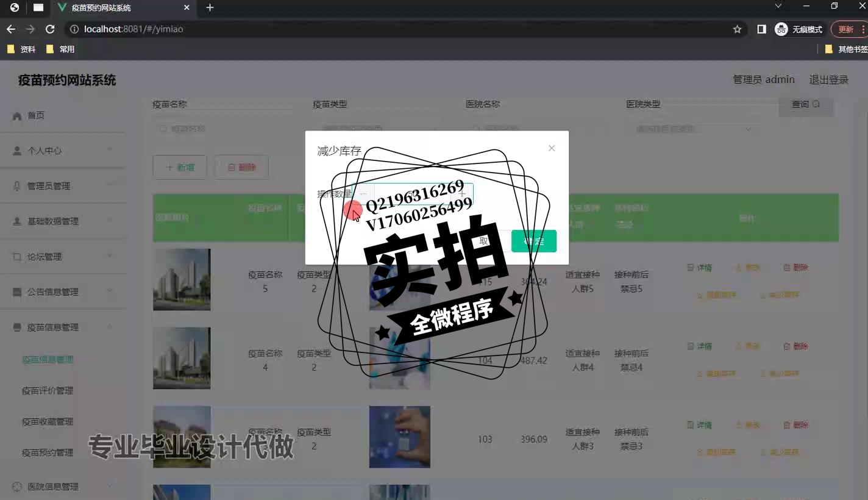The height and width of the screenshot is (500, 868).
Task: Click the 接种前后禁忌4 cell
Action: tap(631, 360)
